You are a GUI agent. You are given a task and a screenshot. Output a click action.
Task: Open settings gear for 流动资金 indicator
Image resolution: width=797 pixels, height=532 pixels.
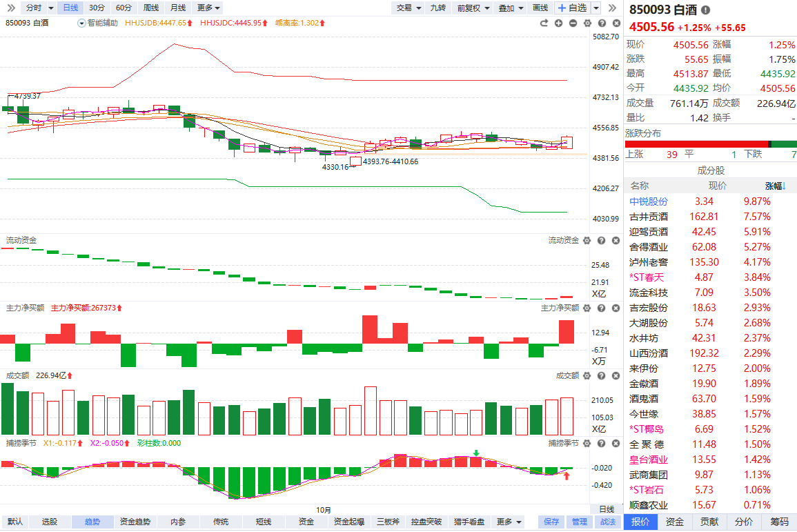(x=587, y=240)
